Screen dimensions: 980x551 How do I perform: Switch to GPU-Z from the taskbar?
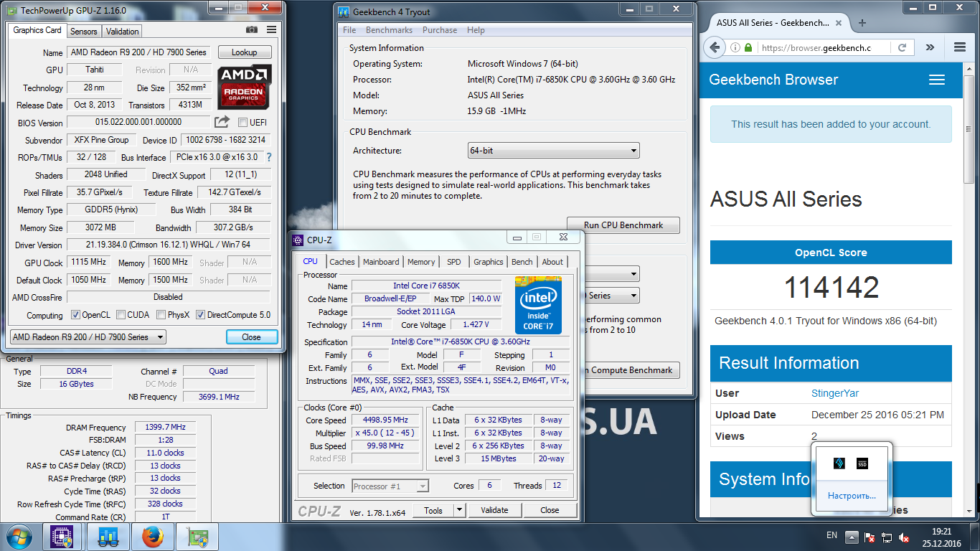(197, 537)
